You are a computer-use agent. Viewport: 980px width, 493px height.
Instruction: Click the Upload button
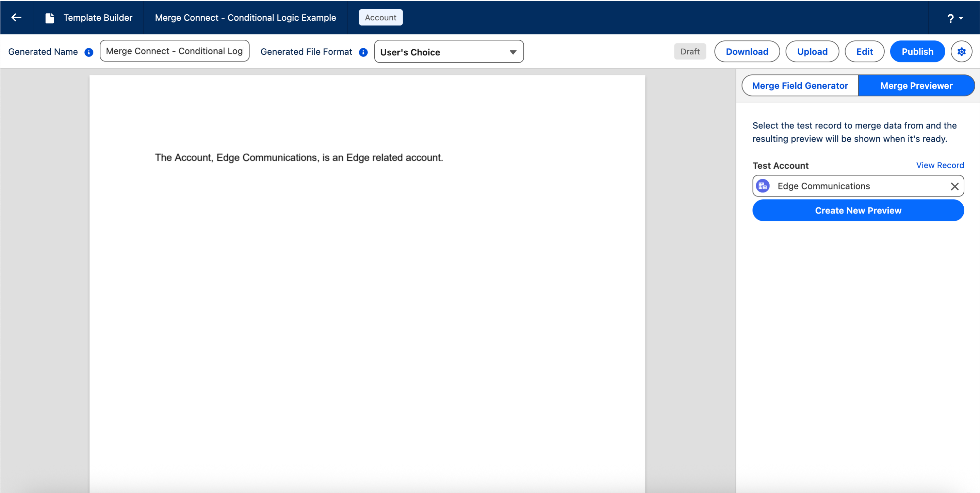coord(812,51)
